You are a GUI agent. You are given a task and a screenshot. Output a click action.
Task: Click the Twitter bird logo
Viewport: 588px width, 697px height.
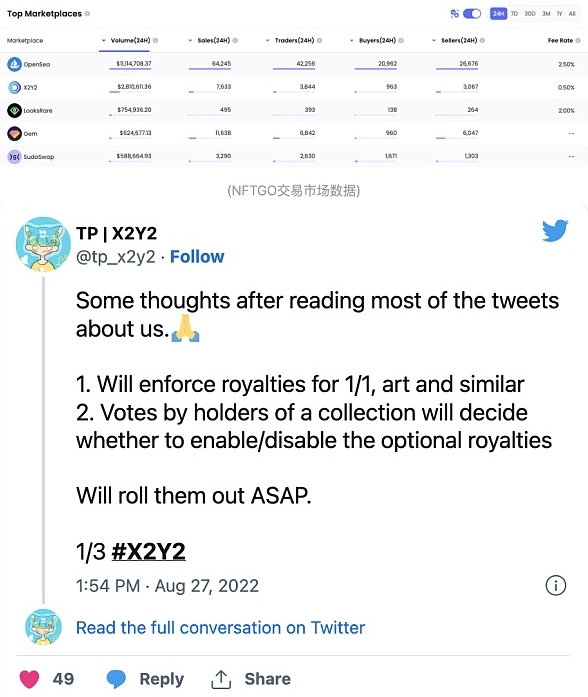tap(555, 230)
